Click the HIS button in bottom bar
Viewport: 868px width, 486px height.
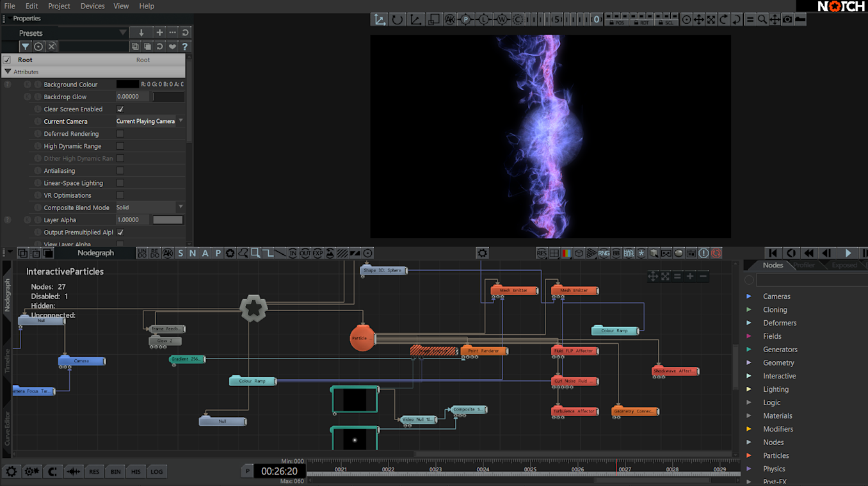point(136,472)
